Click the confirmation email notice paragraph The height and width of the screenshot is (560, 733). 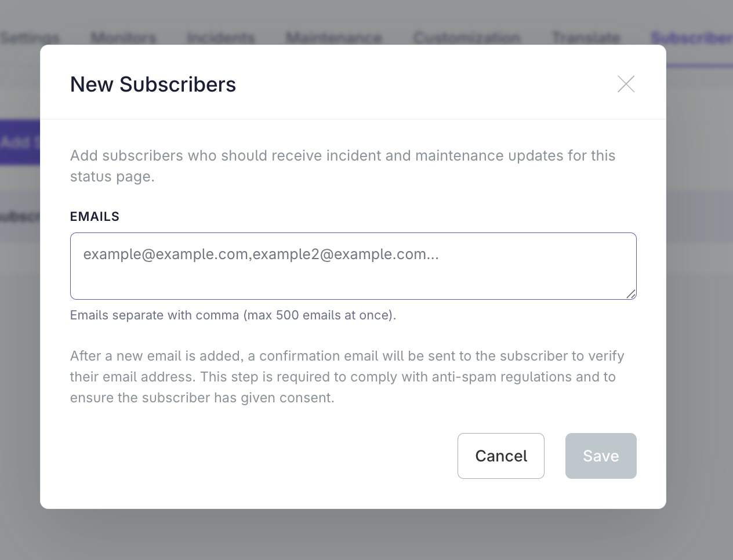(x=347, y=377)
